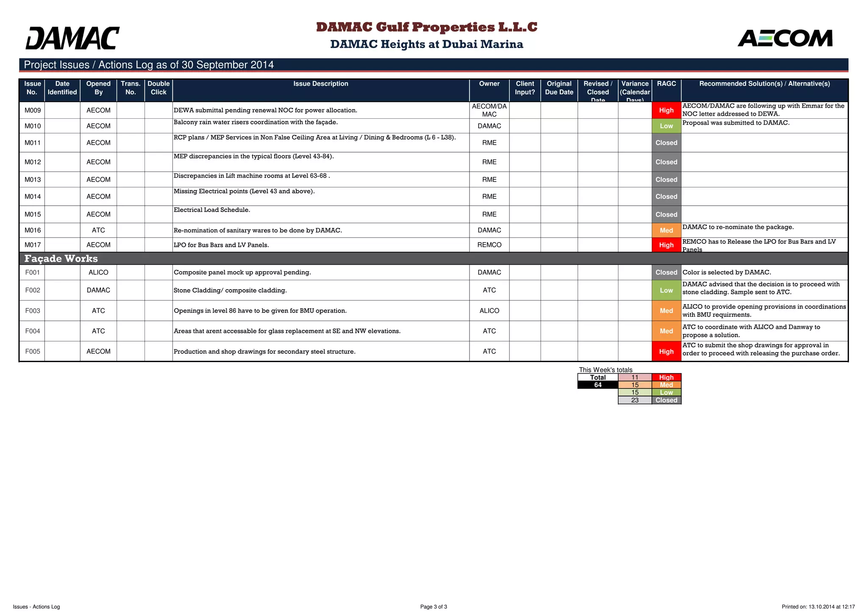This screenshot has width=868, height=614.
Task: Click issue number M017
Action: click(x=33, y=245)
